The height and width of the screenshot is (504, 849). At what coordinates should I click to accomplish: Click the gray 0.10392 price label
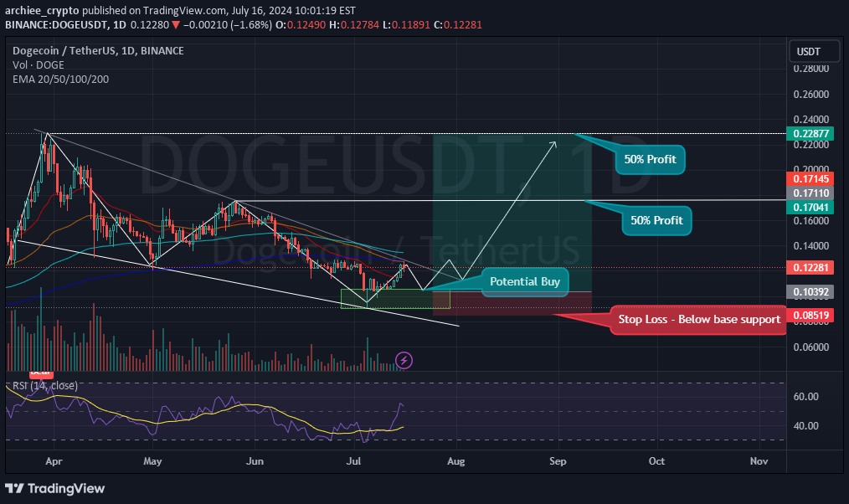(x=810, y=292)
